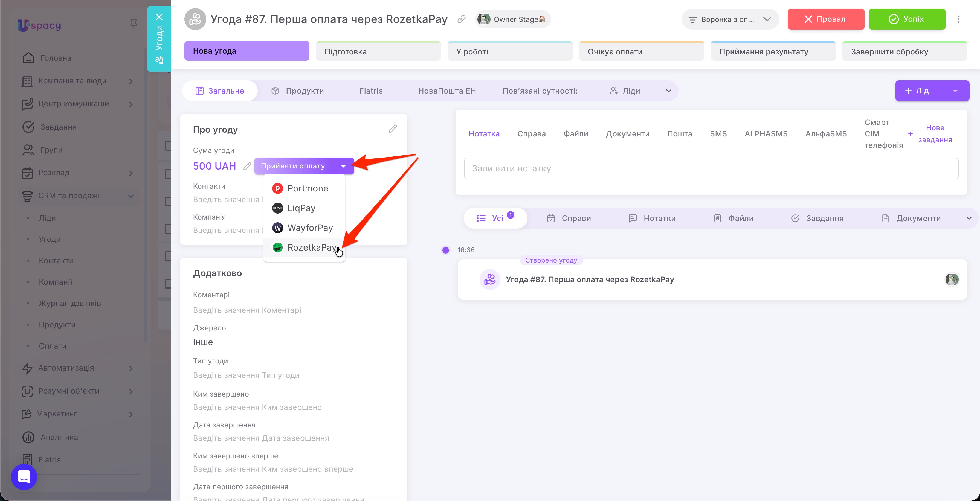
Task: Open Воронка з оп... funnel dropdown
Action: coord(730,19)
